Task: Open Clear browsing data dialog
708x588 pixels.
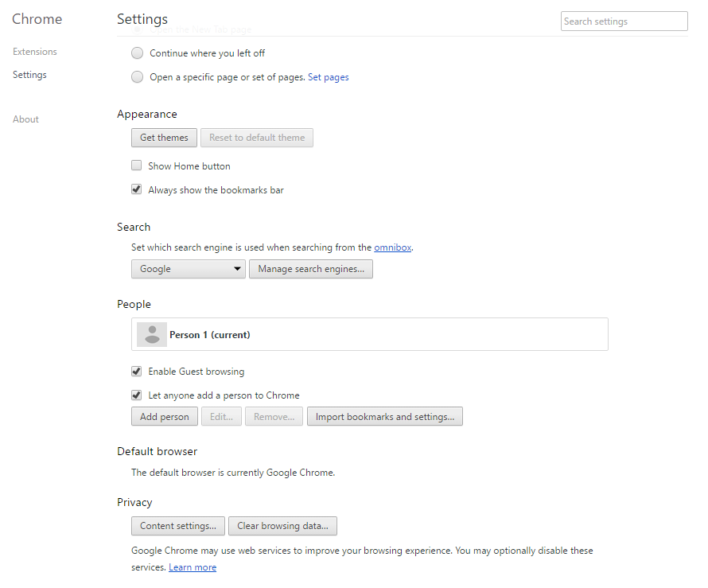Action: coord(282,526)
